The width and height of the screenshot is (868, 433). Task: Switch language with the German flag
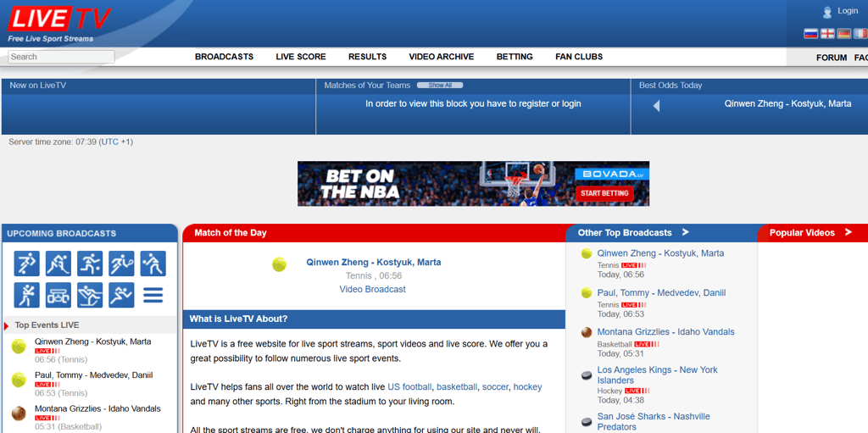(843, 34)
